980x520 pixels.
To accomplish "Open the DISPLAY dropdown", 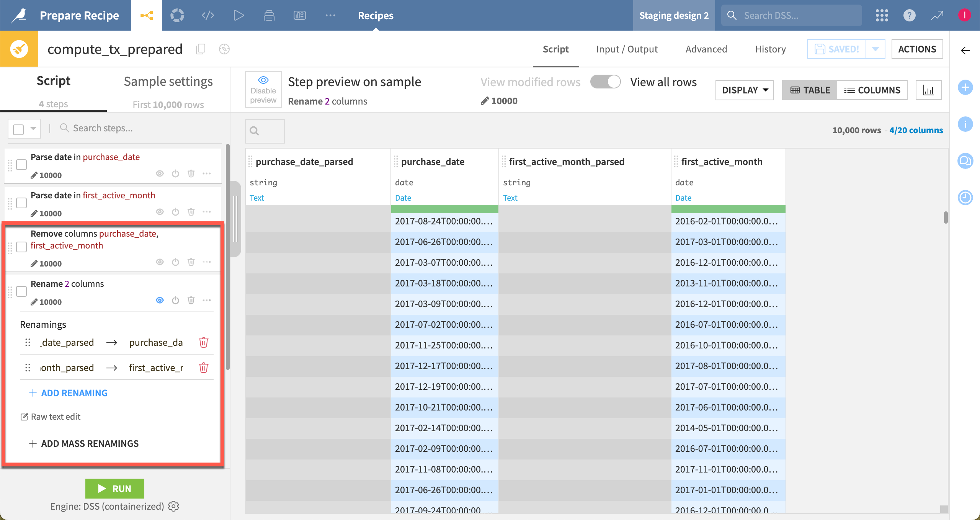I will (x=745, y=90).
